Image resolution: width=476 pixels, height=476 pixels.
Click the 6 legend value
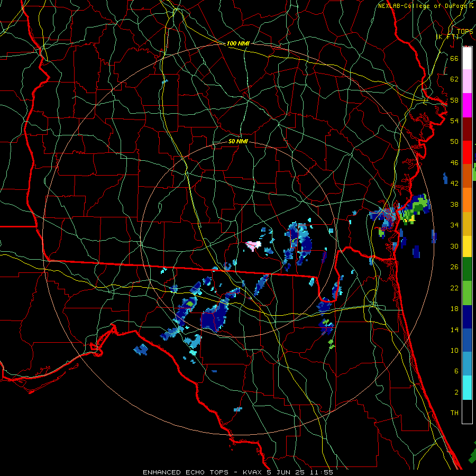[456, 371]
